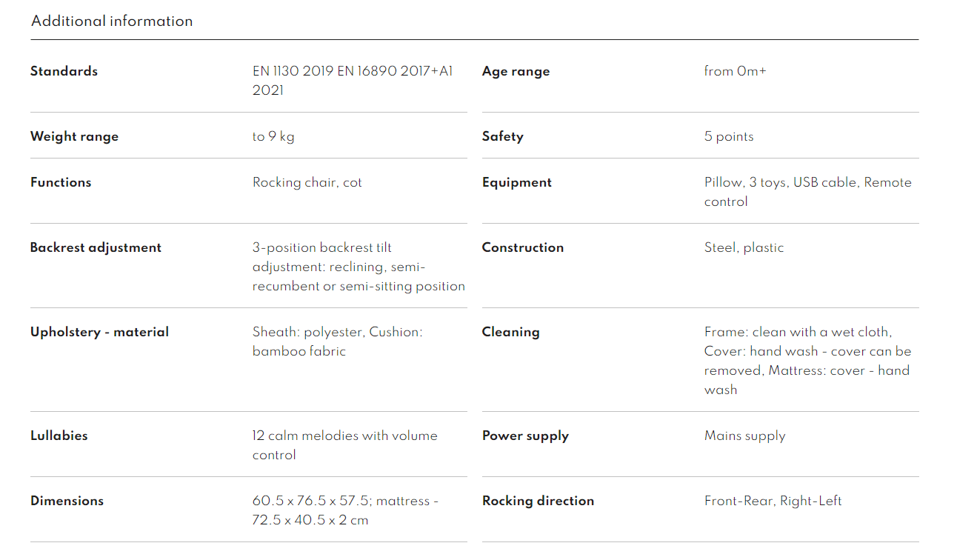
Task: Click the Functions label
Action: click(61, 182)
